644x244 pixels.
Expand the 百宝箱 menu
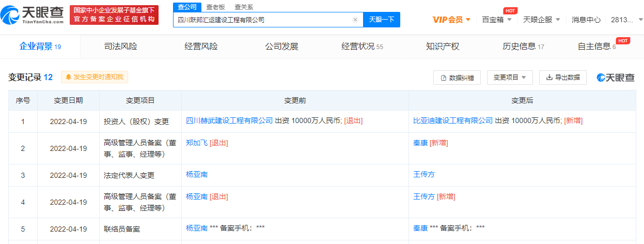[x=496, y=20]
